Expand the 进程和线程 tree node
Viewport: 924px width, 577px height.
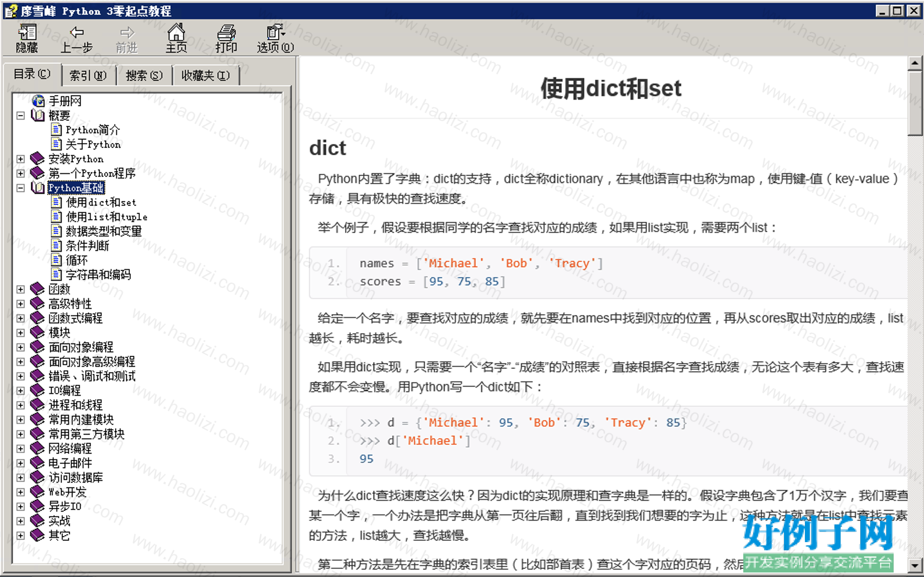[20, 405]
